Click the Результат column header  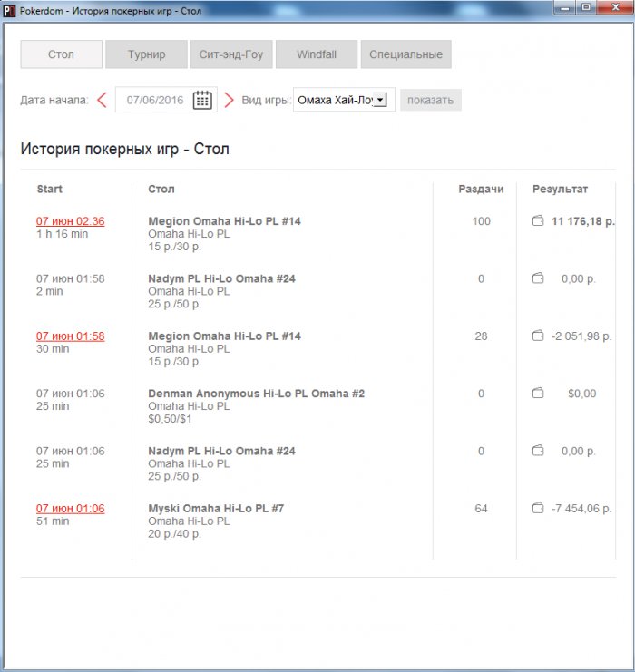pyautogui.click(x=560, y=189)
